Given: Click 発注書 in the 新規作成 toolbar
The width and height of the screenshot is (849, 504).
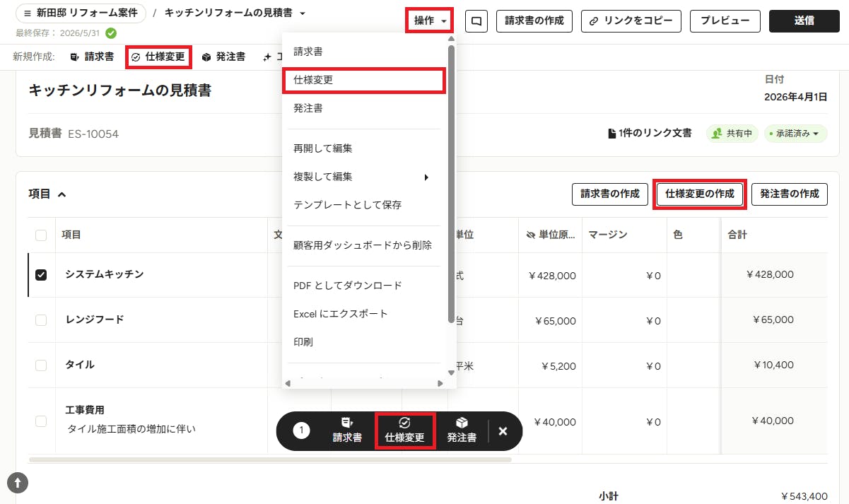Looking at the screenshot, I should coord(223,57).
